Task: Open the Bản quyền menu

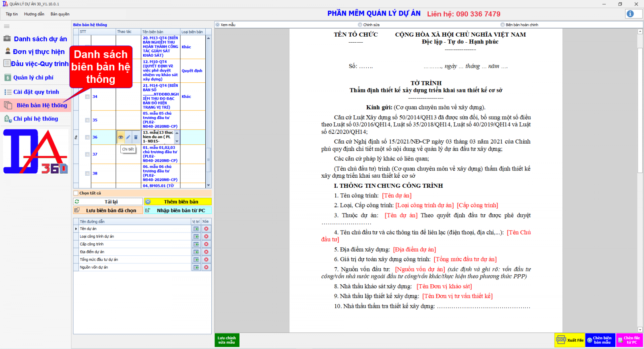Action: click(60, 14)
